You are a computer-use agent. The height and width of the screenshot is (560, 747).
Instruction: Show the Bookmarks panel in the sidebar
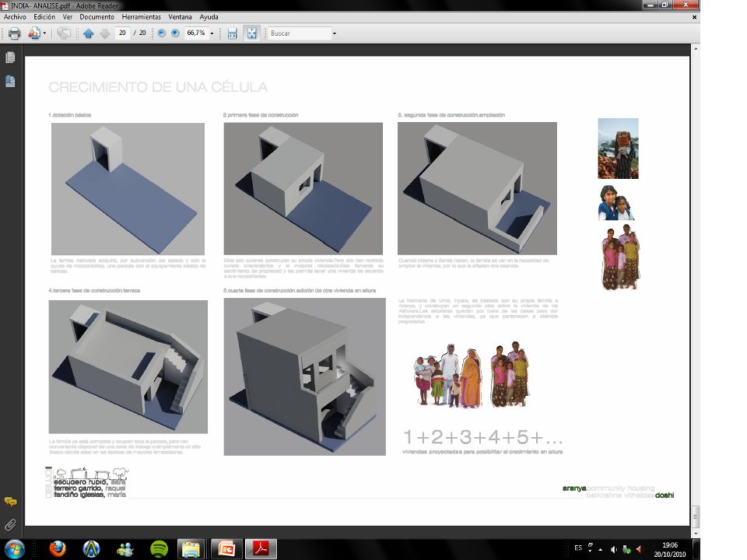(x=10, y=82)
